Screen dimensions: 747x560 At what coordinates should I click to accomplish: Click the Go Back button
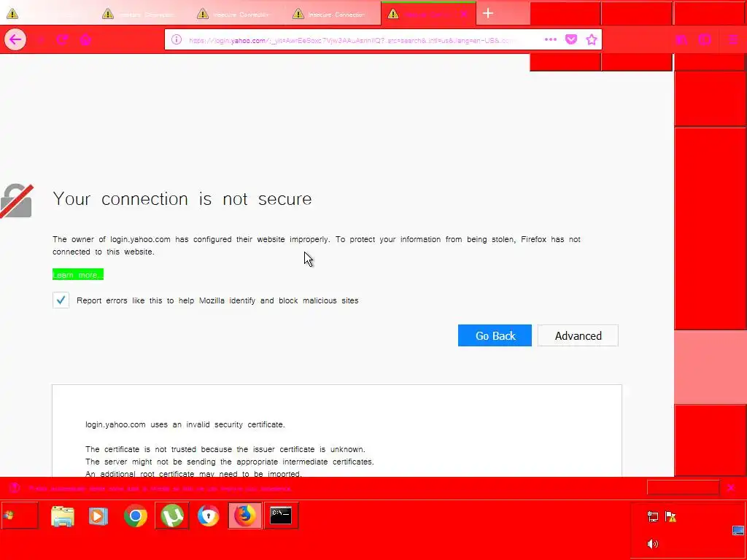495,335
